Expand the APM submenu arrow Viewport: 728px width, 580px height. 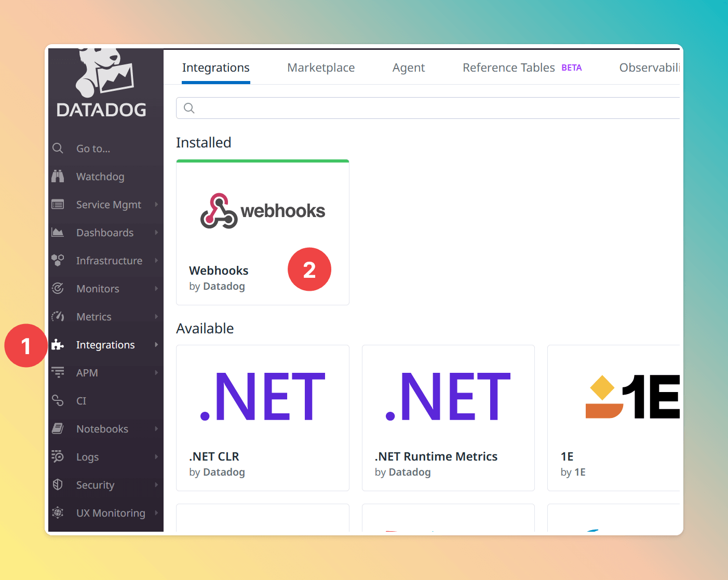coord(156,373)
